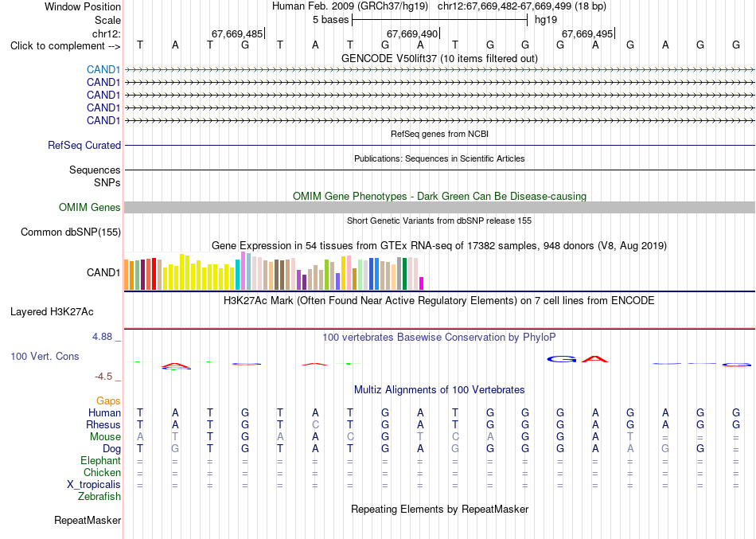The height and width of the screenshot is (539, 756).
Task: Click the RepeatMasker track label
Action: pyautogui.click(x=88, y=520)
